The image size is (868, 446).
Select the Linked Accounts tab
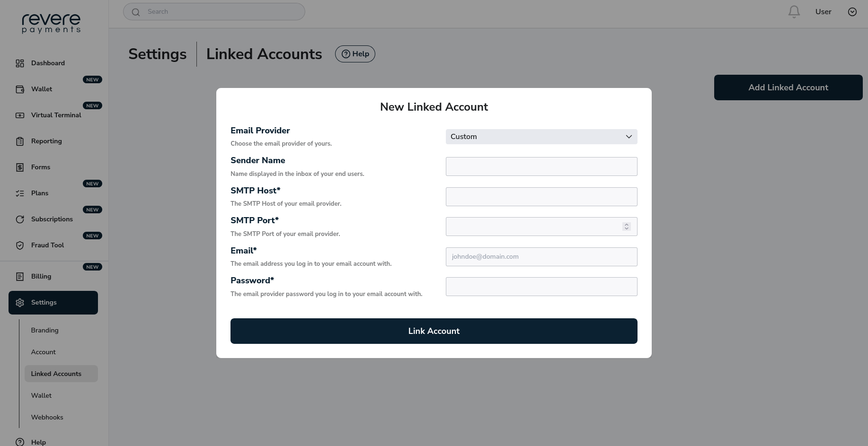coord(56,374)
